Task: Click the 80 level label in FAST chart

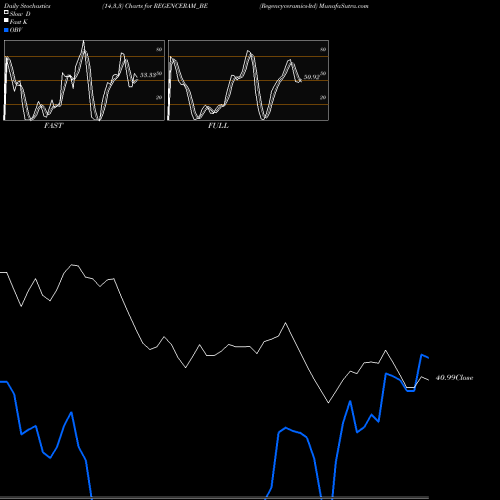Action: (x=159, y=50)
